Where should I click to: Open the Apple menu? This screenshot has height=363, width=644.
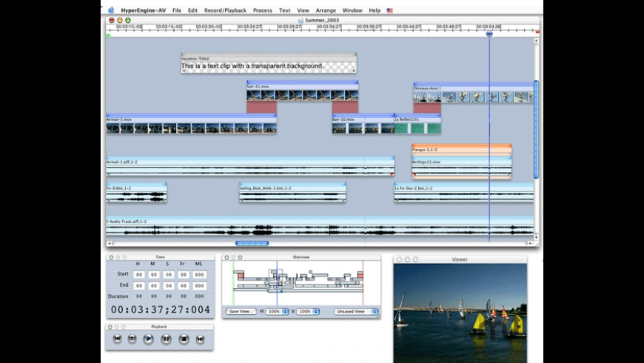coord(111,10)
